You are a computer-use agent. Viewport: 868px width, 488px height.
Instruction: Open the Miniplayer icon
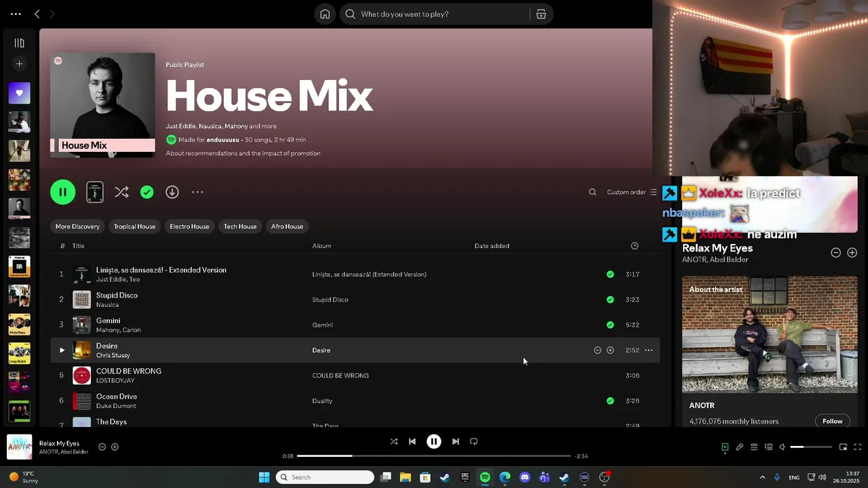(843, 447)
